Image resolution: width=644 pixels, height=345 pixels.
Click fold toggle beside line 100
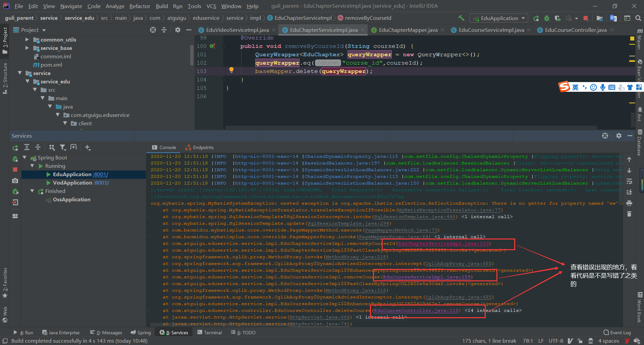tap(222, 46)
